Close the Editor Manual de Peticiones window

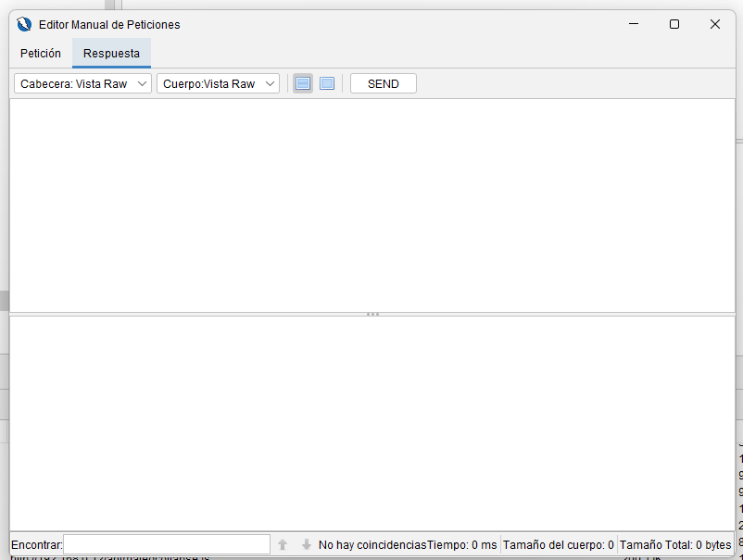click(715, 24)
